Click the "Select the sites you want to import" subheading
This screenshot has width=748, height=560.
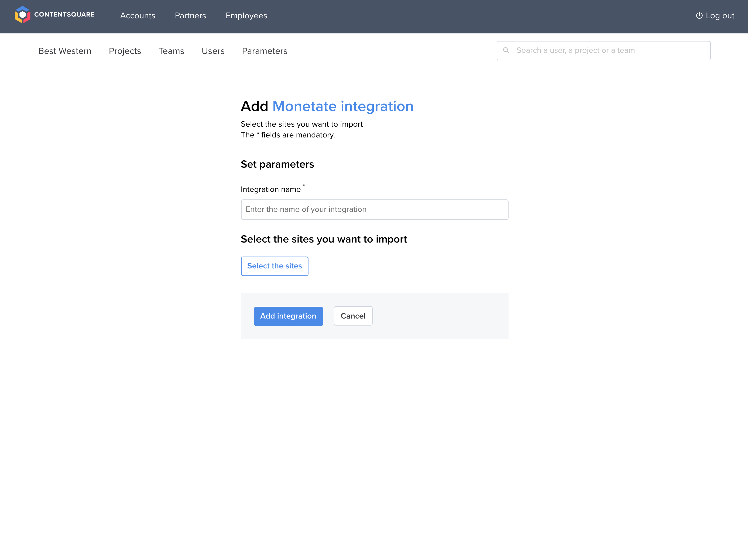[x=324, y=239]
